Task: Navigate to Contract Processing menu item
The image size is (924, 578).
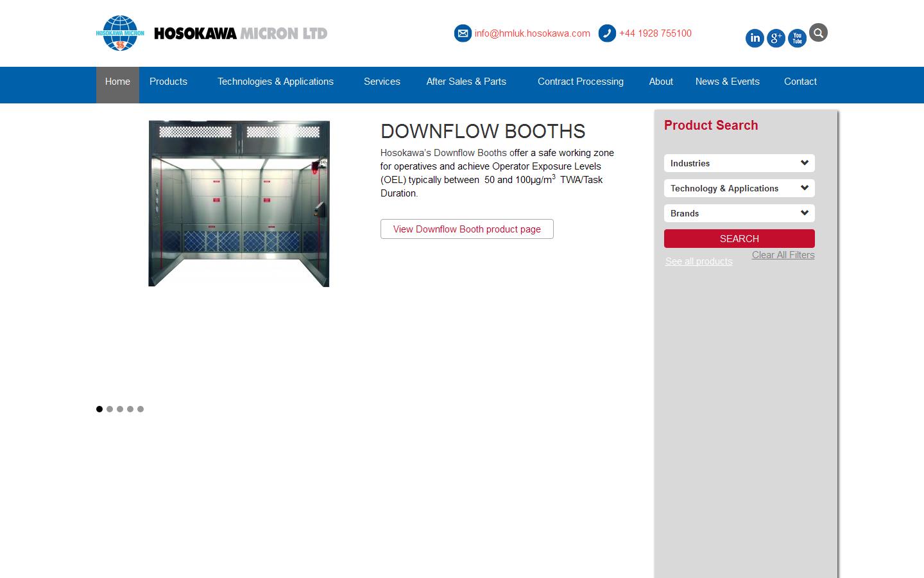Action: click(x=580, y=82)
